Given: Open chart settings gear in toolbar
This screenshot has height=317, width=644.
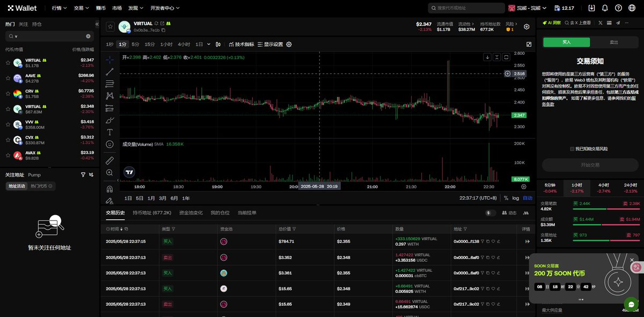Looking at the screenshot, I should click(x=289, y=45).
